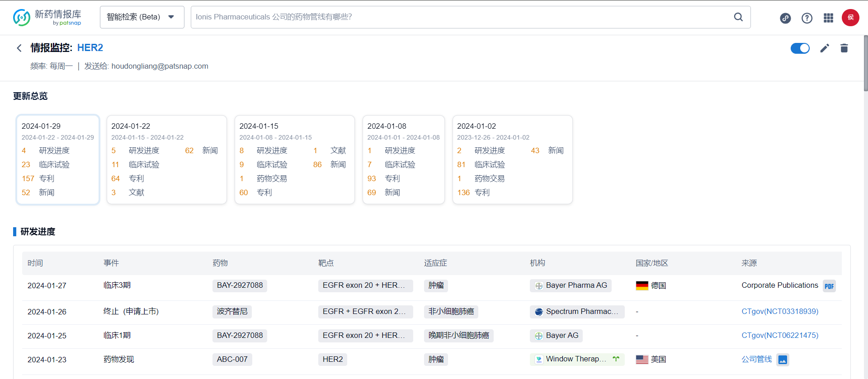This screenshot has height=379, width=868.
Task: Click the Bayer Pharma AG organization tag
Action: pyautogui.click(x=571, y=285)
